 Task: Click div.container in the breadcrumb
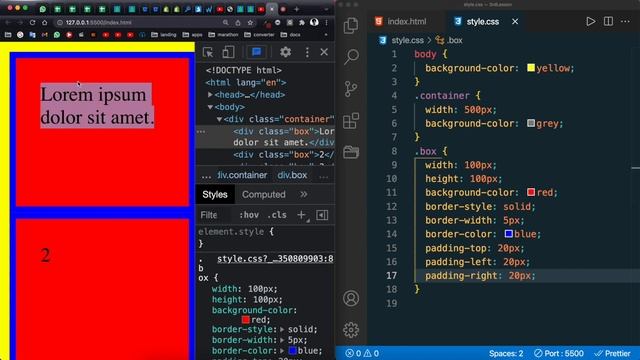[242, 176]
